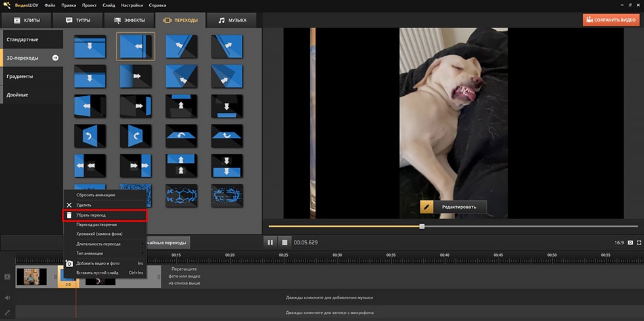Click the video track icon on timeline
The height and width of the screenshot is (321, 644).
tap(7, 276)
